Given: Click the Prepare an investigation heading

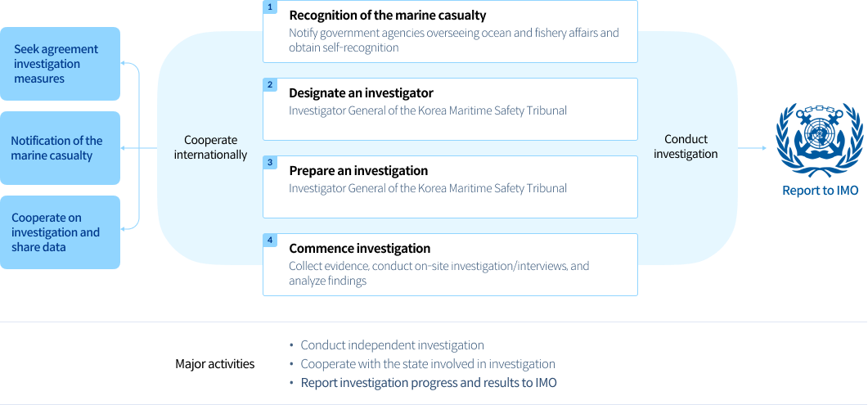Looking at the screenshot, I should [x=358, y=171].
